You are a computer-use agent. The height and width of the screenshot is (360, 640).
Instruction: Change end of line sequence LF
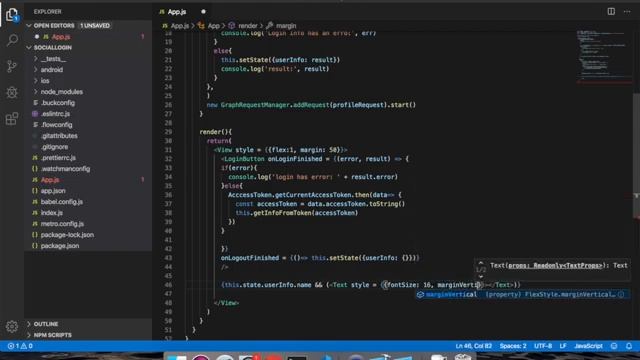(x=563, y=346)
